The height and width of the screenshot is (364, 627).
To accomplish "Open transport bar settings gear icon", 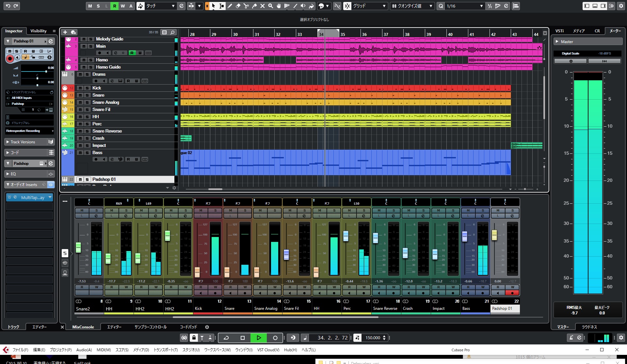I will [621, 338].
